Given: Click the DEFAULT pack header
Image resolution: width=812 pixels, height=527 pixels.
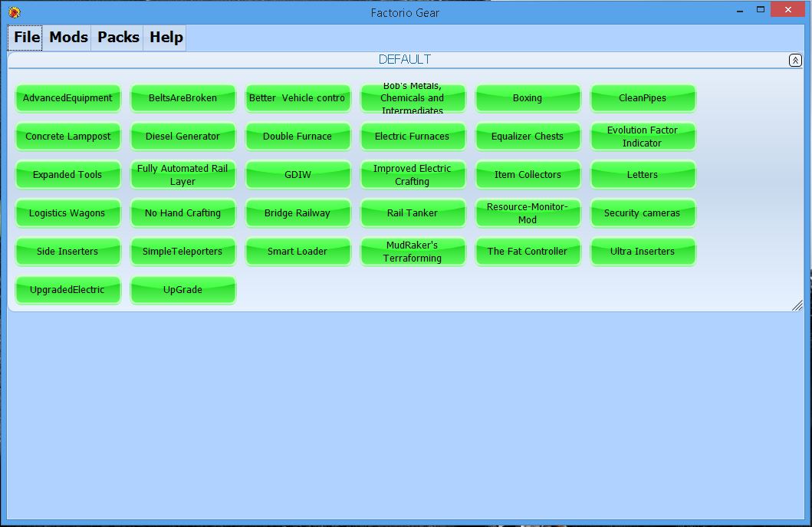Looking at the screenshot, I should [404, 60].
